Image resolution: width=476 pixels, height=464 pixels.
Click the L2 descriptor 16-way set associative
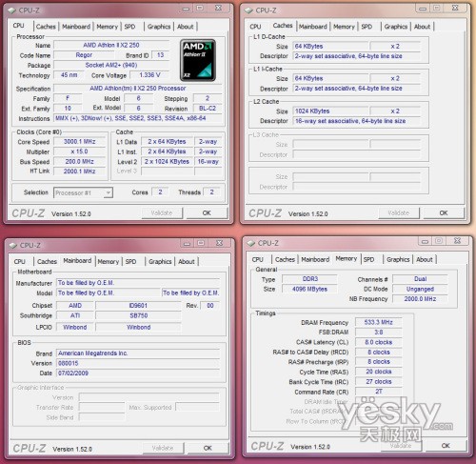pos(356,121)
